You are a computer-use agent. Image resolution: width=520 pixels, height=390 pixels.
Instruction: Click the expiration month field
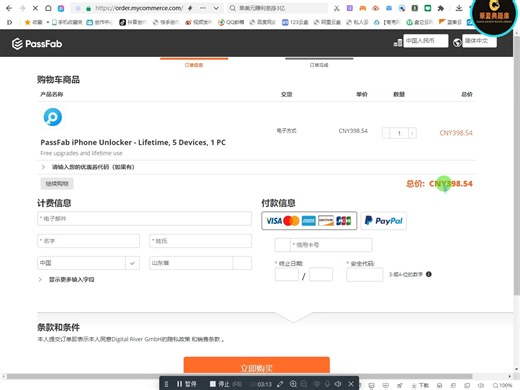pyautogui.click(x=287, y=274)
